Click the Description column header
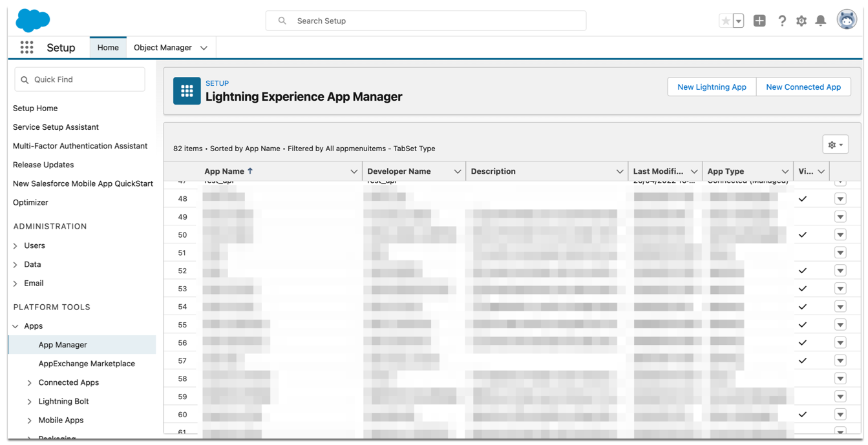This screenshot has width=868, height=445. point(493,171)
